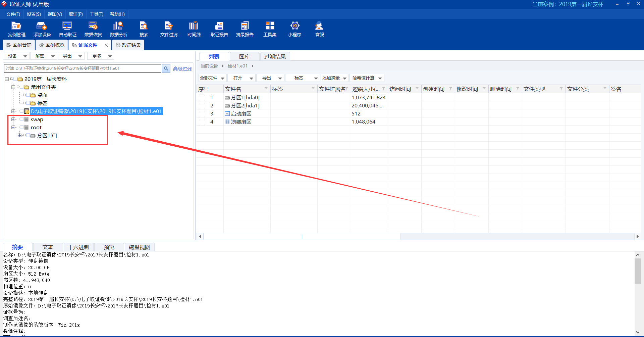Switch to the 取证结果 tab

pos(128,45)
